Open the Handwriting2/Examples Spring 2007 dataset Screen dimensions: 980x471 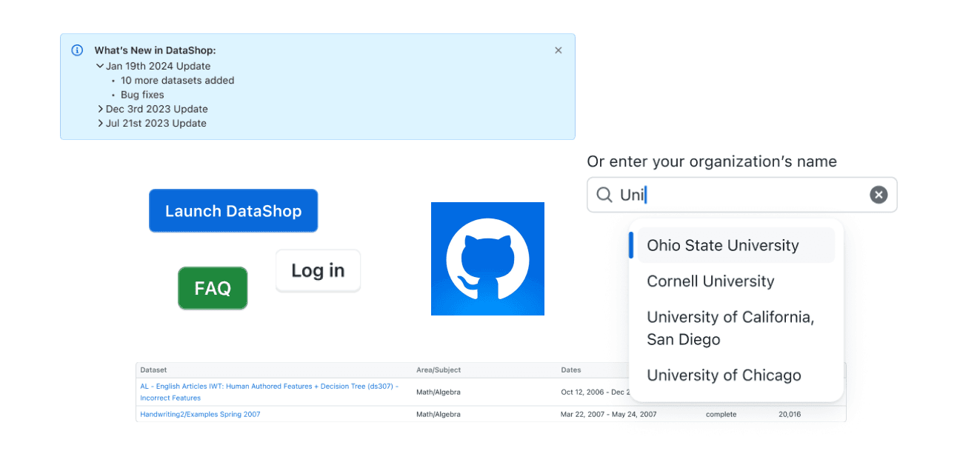click(200, 414)
